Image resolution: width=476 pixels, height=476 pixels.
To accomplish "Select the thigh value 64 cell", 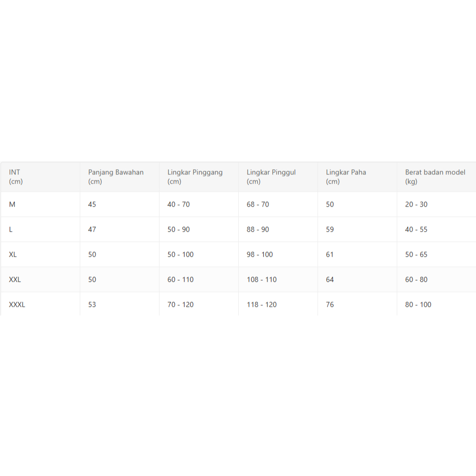I will click(x=330, y=280).
